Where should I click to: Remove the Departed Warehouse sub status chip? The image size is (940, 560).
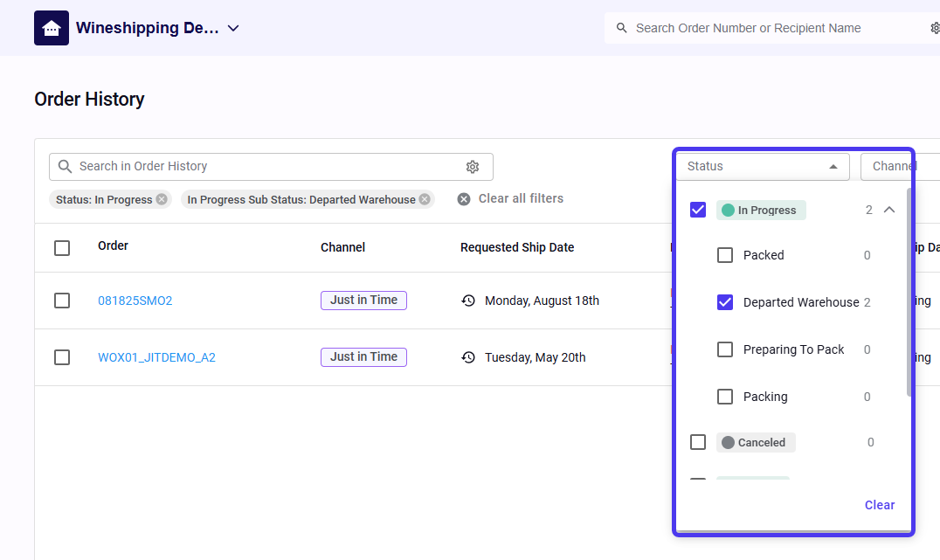tap(425, 199)
